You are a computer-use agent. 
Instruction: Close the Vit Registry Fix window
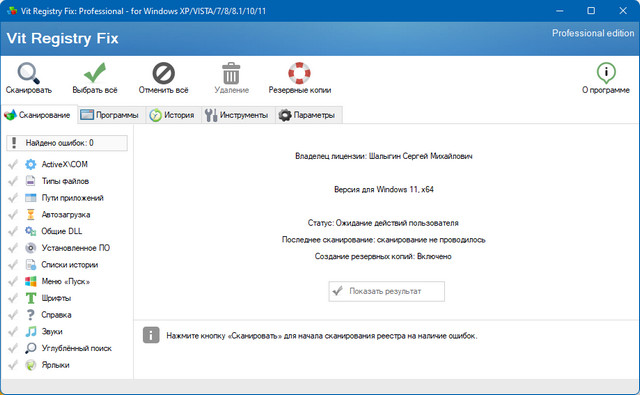tap(623, 11)
